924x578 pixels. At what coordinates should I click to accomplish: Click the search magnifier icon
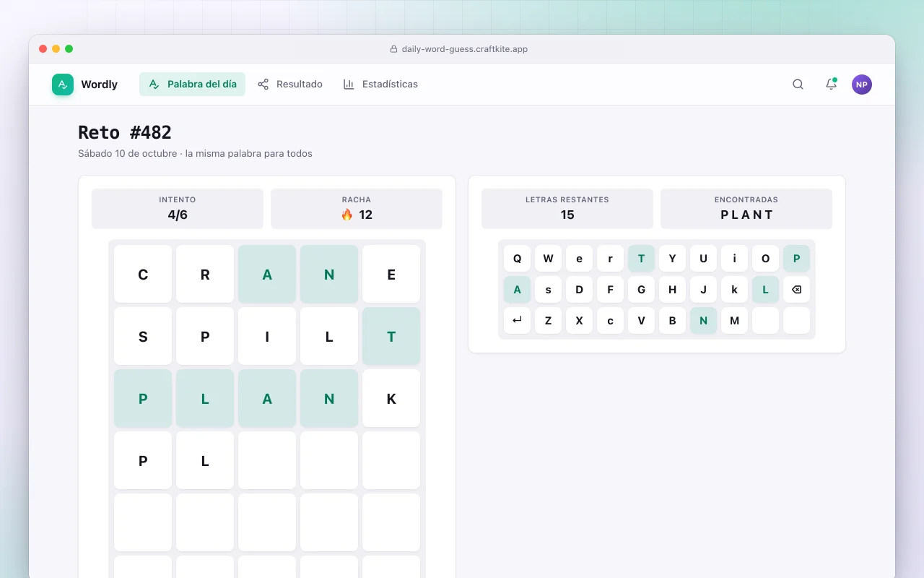pos(798,85)
